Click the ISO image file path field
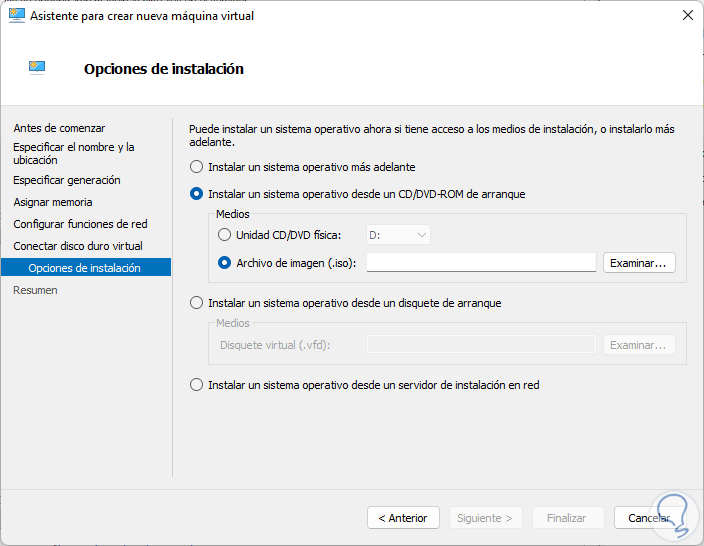The image size is (704, 546). coord(481,263)
